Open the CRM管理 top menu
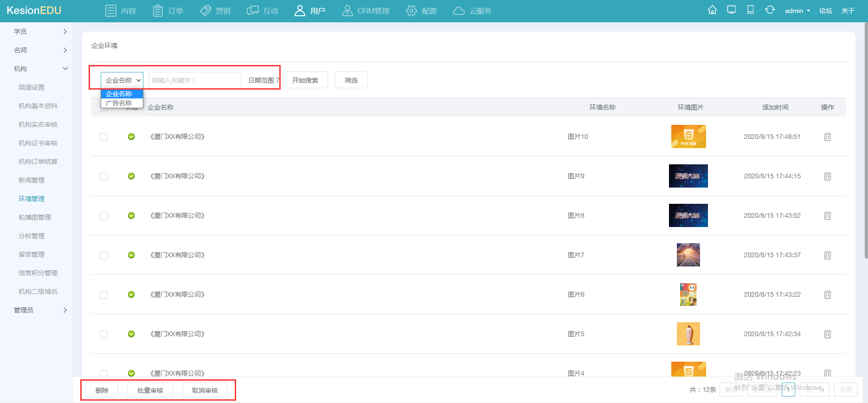The image size is (868, 403). (x=366, y=11)
